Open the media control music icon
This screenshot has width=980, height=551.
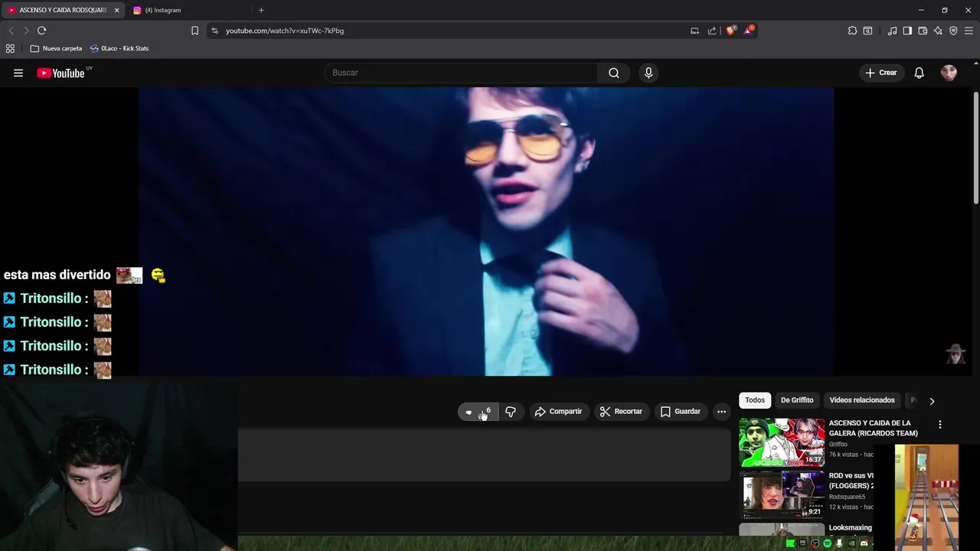(892, 31)
